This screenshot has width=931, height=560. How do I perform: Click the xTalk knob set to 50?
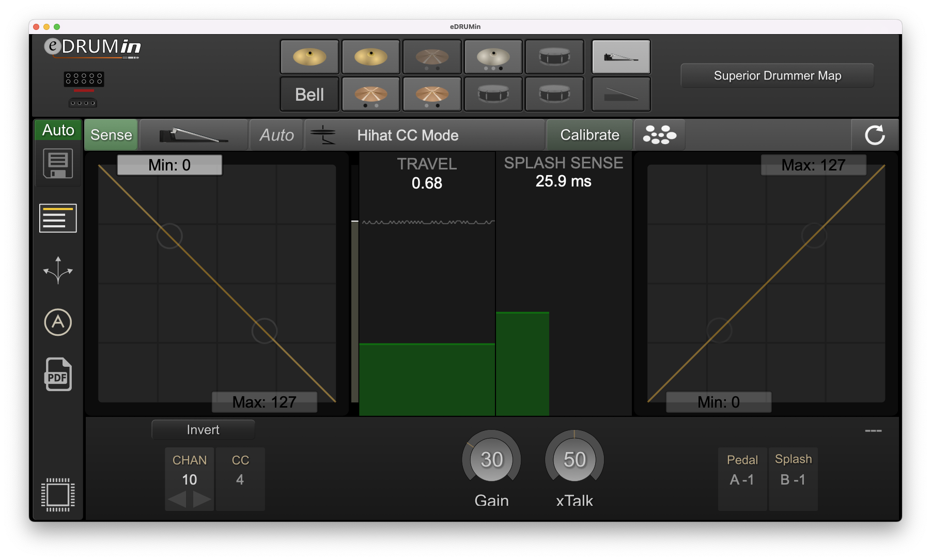click(575, 459)
